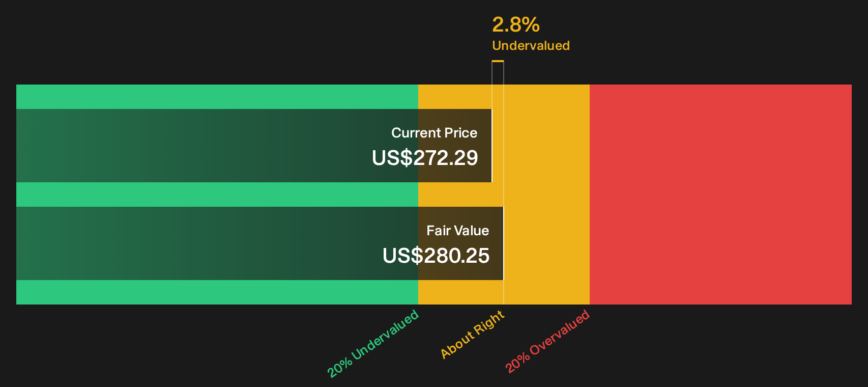Click the 20% Overvalued axis label
Viewport: 868px width, 387px height.
click(547, 341)
